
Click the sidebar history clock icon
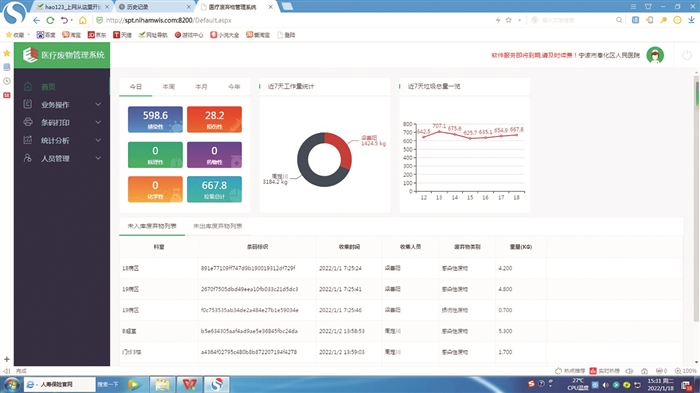pyautogui.click(x=7, y=81)
